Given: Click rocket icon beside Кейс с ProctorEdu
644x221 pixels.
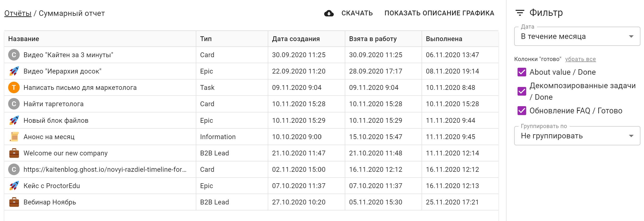Looking at the screenshot, I should tap(14, 186).
